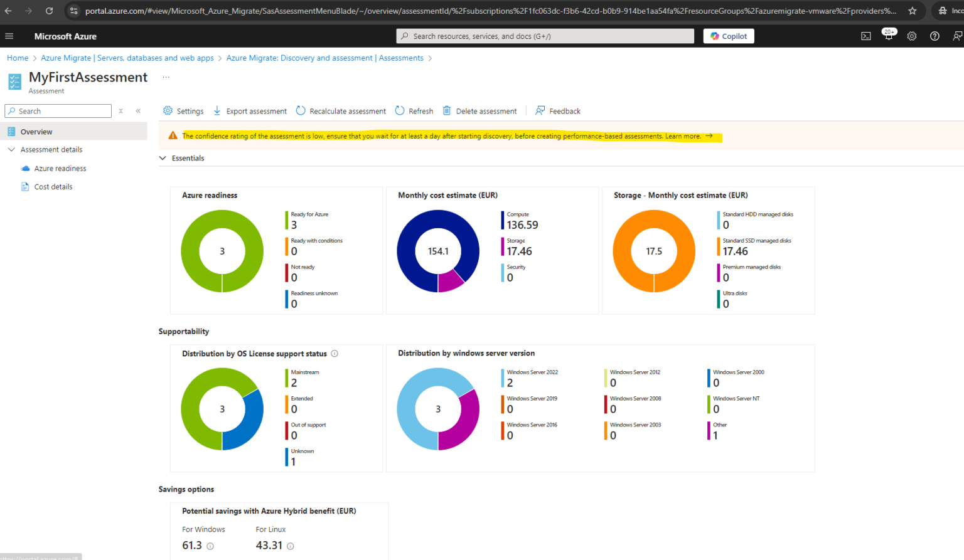Open the portal settings gear
This screenshot has width=964, height=560.
pyautogui.click(x=911, y=36)
